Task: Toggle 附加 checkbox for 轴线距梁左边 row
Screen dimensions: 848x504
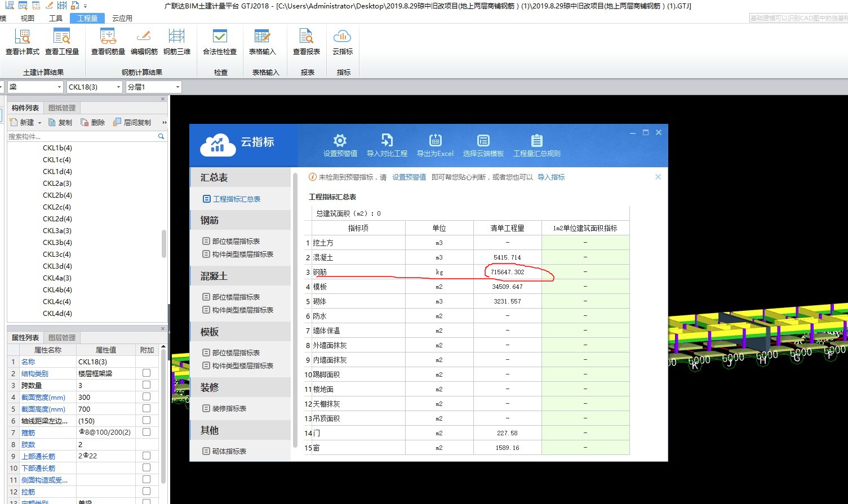Action: (x=146, y=420)
